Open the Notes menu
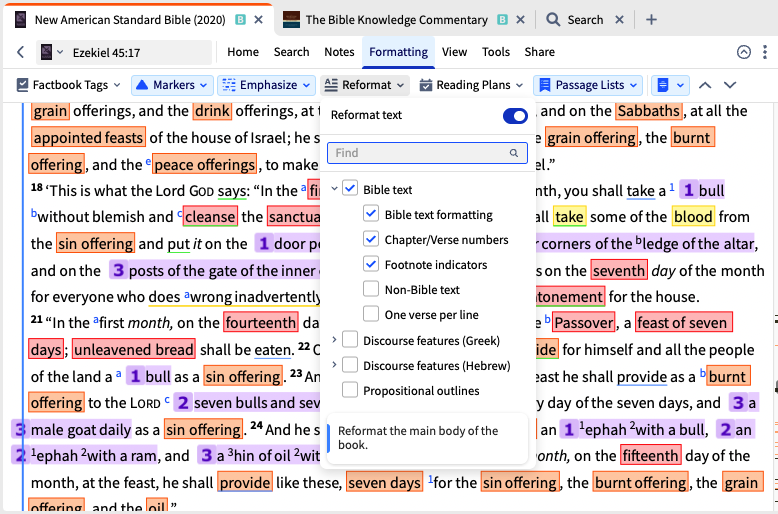778x514 pixels. [x=339, y=52]
